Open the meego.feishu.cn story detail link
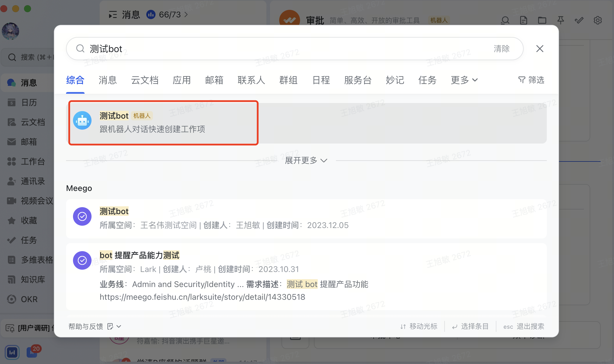 (x=202, y=297)
